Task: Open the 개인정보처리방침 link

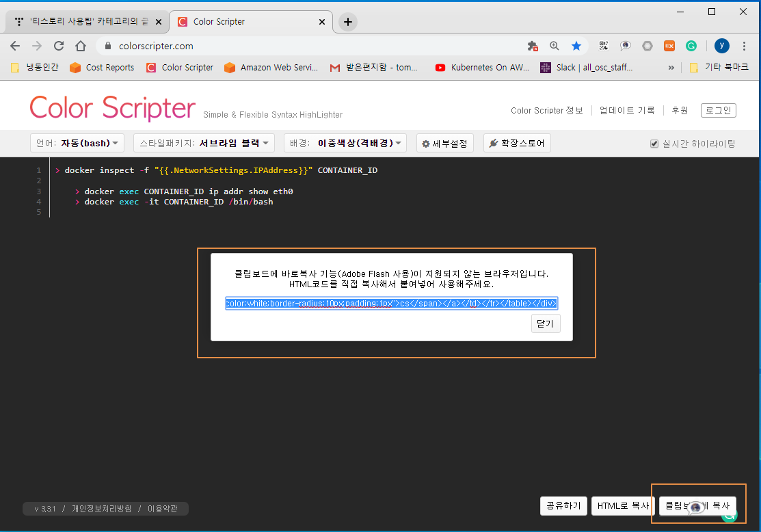Action: click(101, 509)
